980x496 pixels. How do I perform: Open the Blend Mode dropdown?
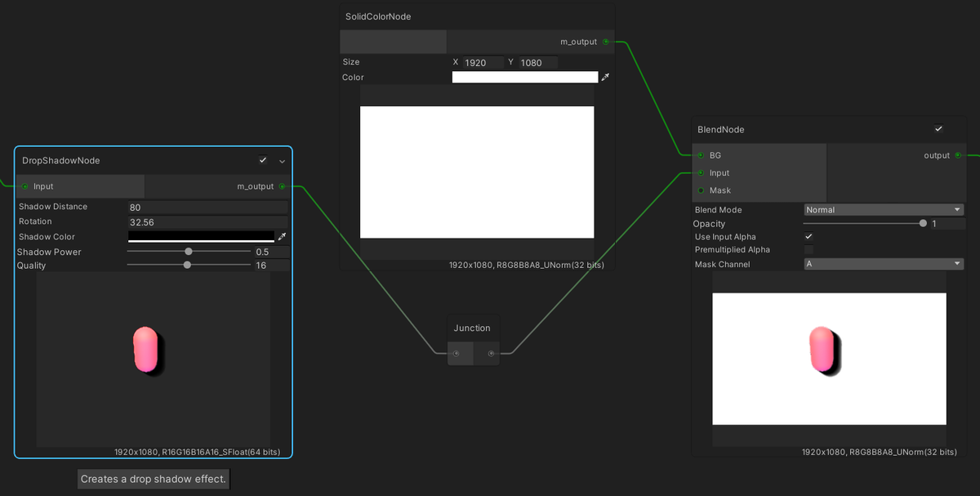(884, 210)
